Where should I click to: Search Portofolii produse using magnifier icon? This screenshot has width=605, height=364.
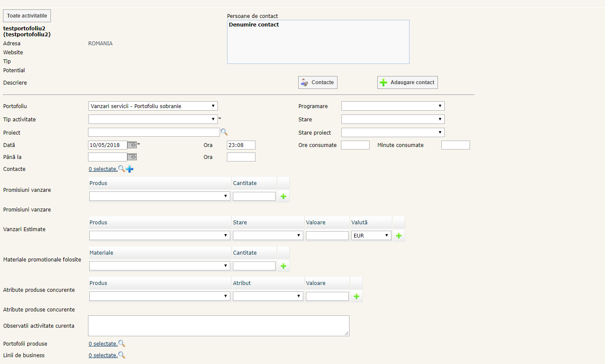pyautogui.click(x=122, y=343)
